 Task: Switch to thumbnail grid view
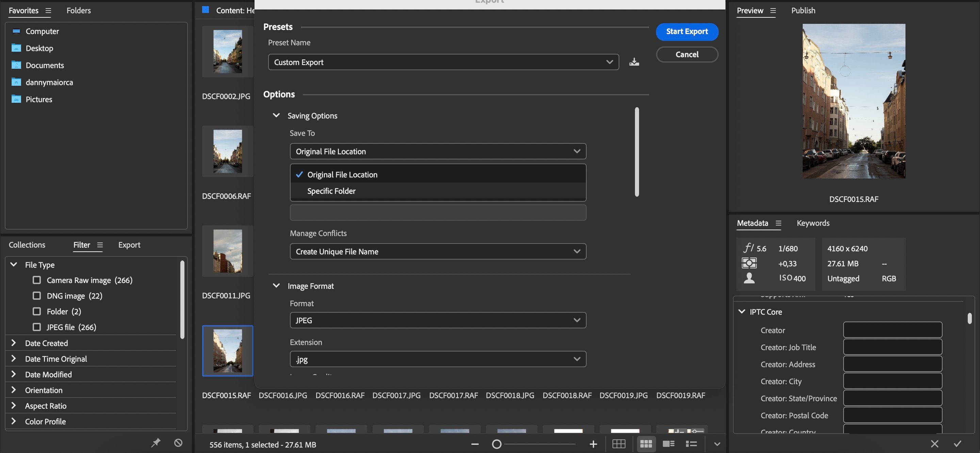647,444
